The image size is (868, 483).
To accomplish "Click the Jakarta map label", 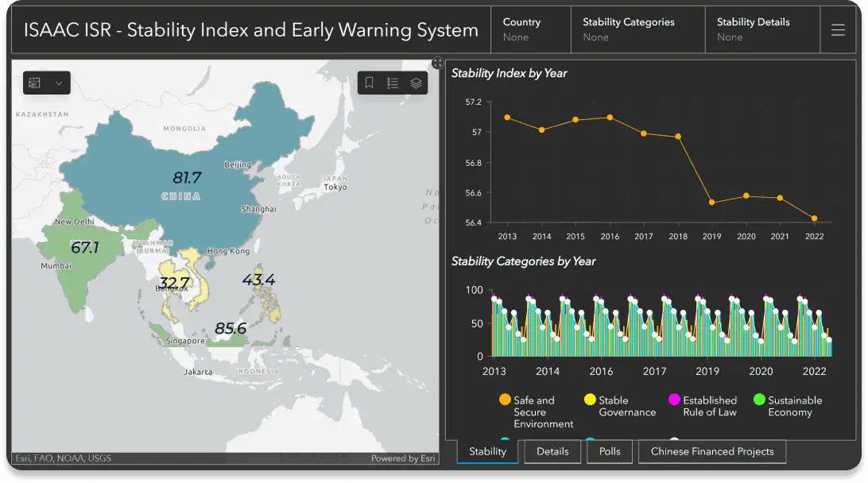I will pos(198,372).
